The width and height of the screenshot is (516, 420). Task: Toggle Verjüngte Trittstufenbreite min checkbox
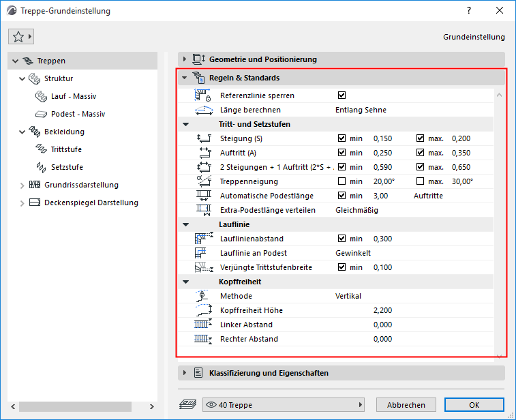tap(342, 267)
